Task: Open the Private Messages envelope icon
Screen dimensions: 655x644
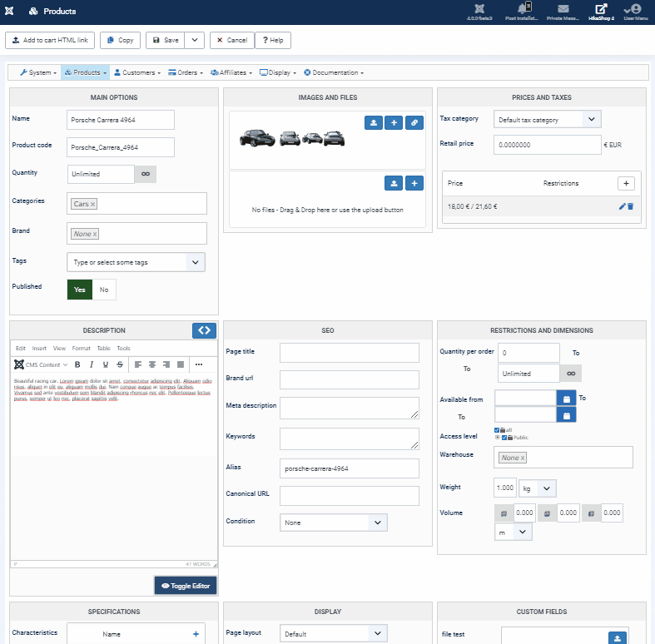Action: click(x=563, y=8)
